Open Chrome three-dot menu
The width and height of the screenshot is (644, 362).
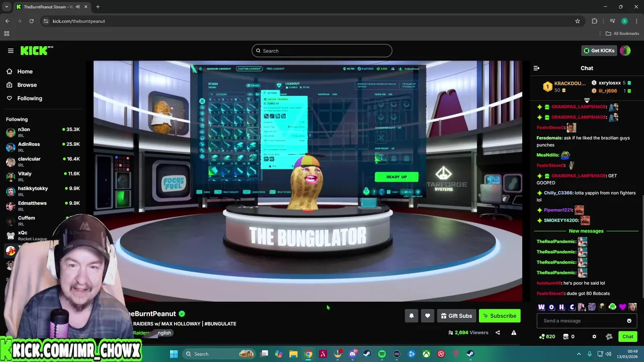[x=636, y=21]
